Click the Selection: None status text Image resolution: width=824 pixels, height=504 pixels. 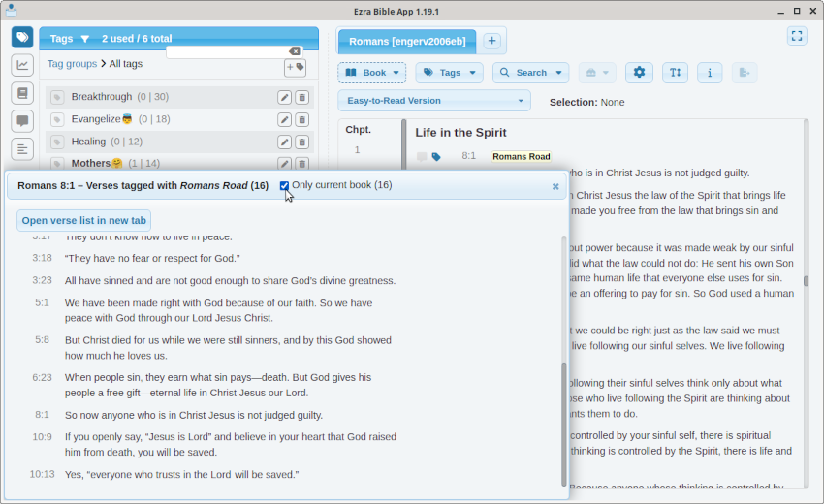[587, 102]
